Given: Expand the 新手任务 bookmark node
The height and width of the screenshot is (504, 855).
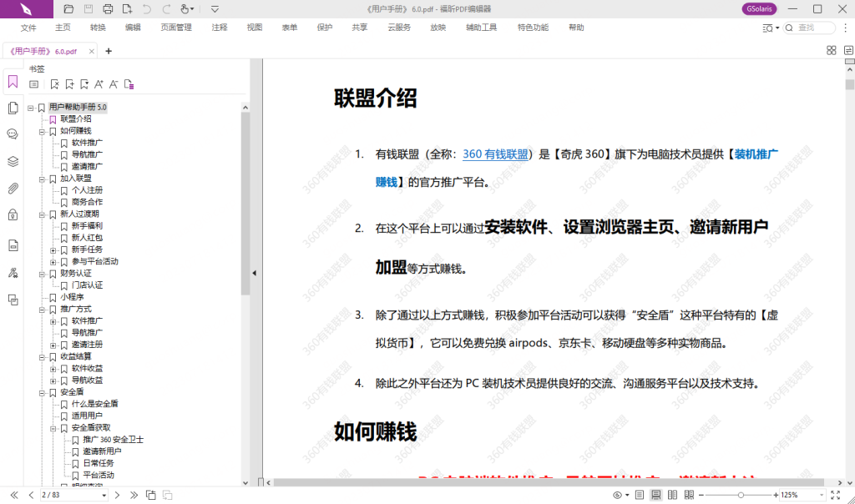Looking at the screenshot, I should [x=53, y=249].
